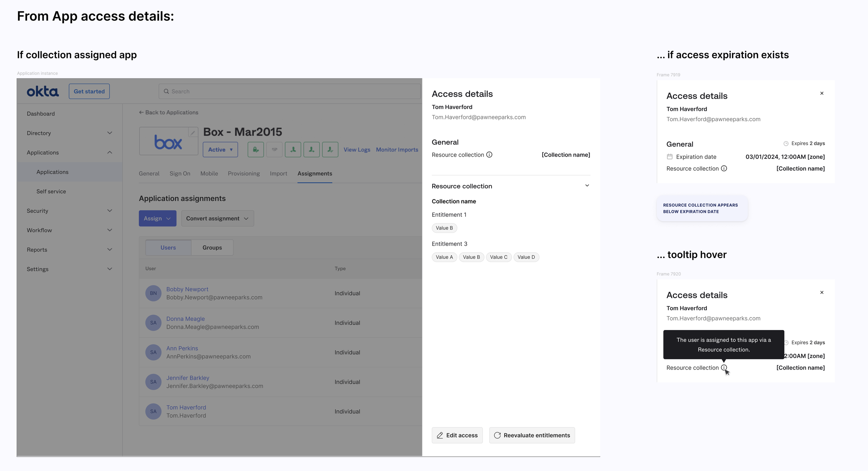868x471 pixels.
Task: Select the sign-on policy lock icon
Action: tap(256, 149)
